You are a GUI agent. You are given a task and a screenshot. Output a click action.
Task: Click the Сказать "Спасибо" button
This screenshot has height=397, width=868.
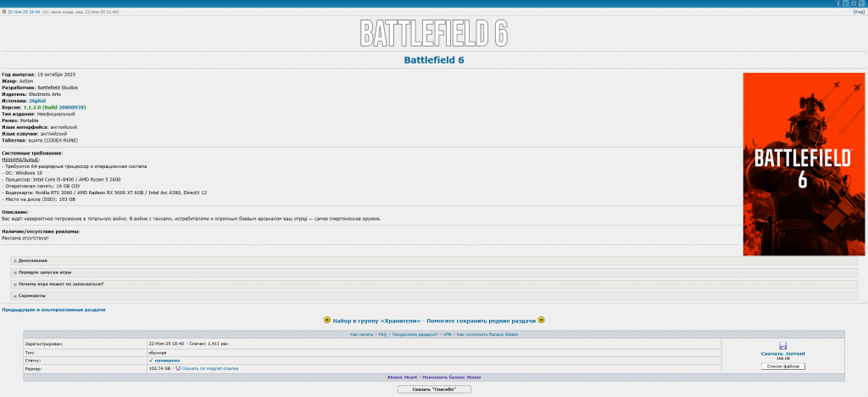434,389
